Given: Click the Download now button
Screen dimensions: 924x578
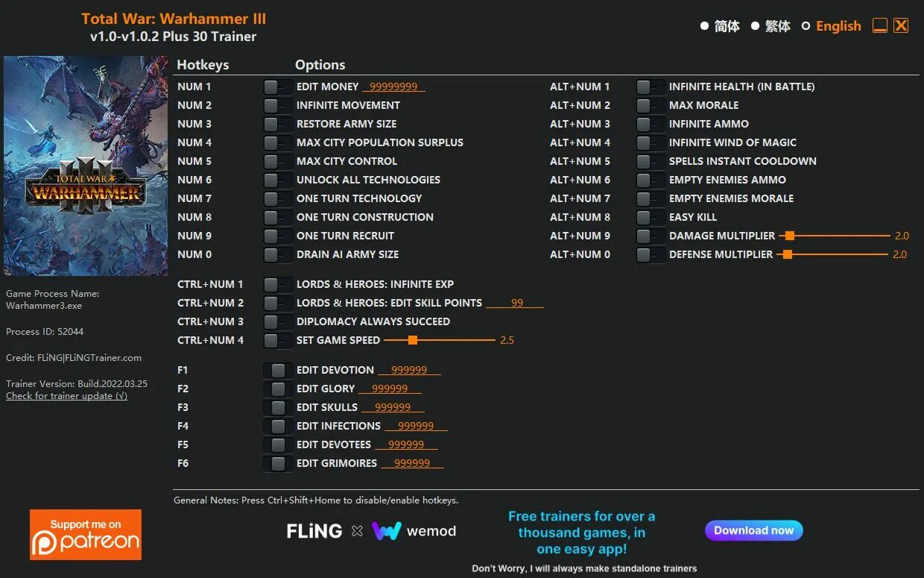Looking at the screenshot, I should tap(754, 530).
